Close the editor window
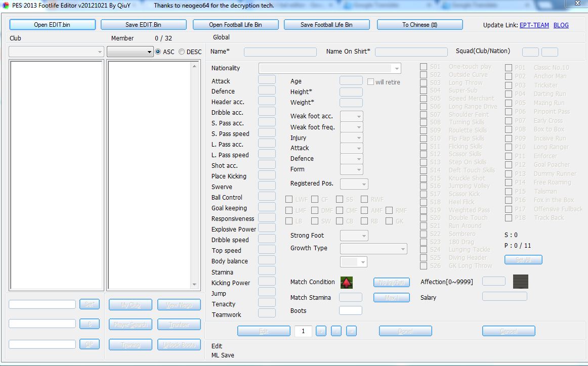 coord(577,4)
